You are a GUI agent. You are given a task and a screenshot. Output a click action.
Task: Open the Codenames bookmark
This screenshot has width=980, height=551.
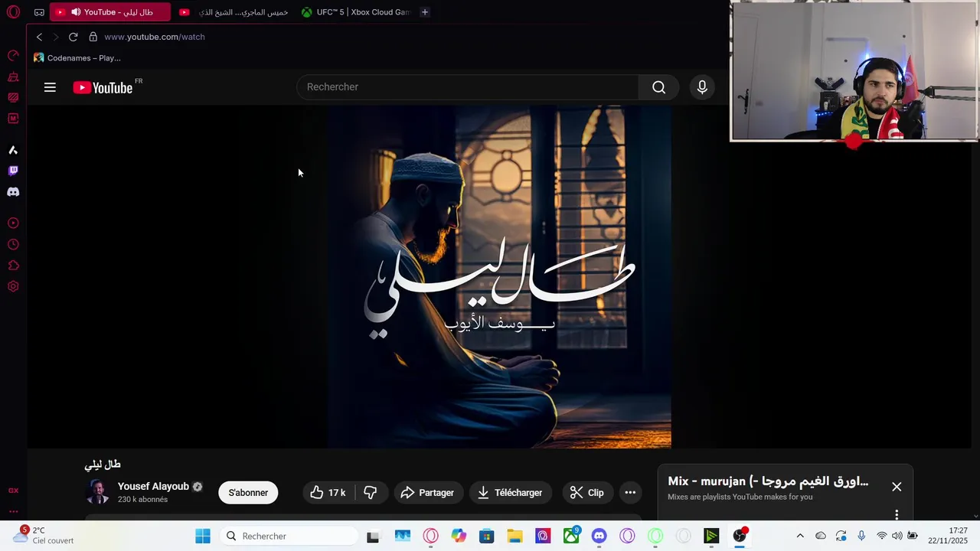[77, 58]
